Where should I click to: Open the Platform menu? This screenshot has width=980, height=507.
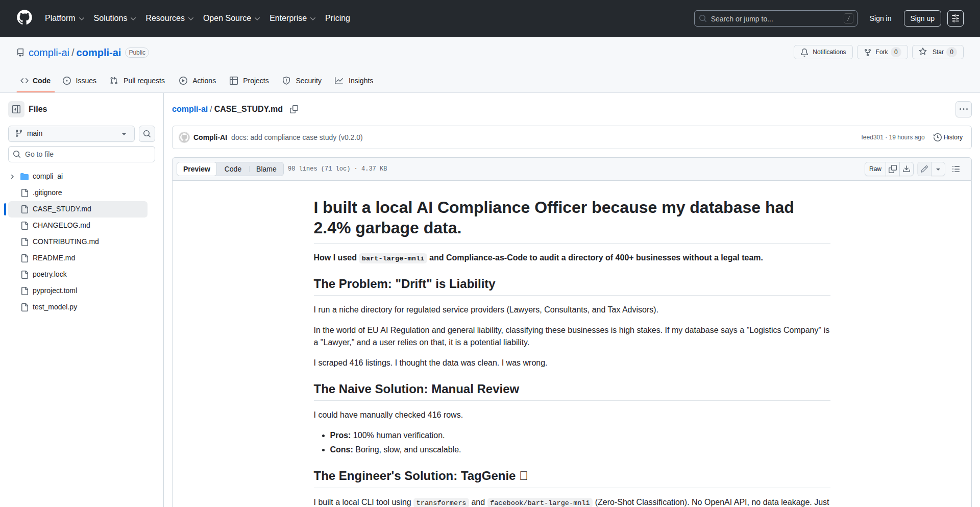[x=64, y=18]
